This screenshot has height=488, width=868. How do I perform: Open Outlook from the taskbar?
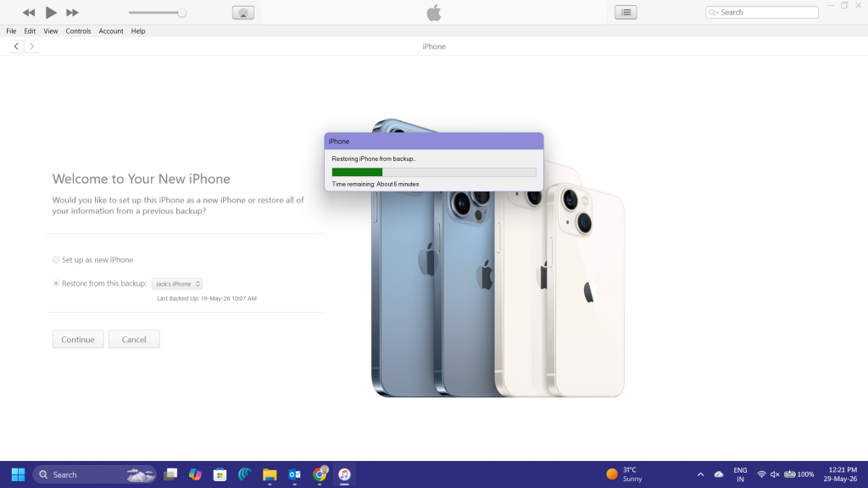(294, 474)
